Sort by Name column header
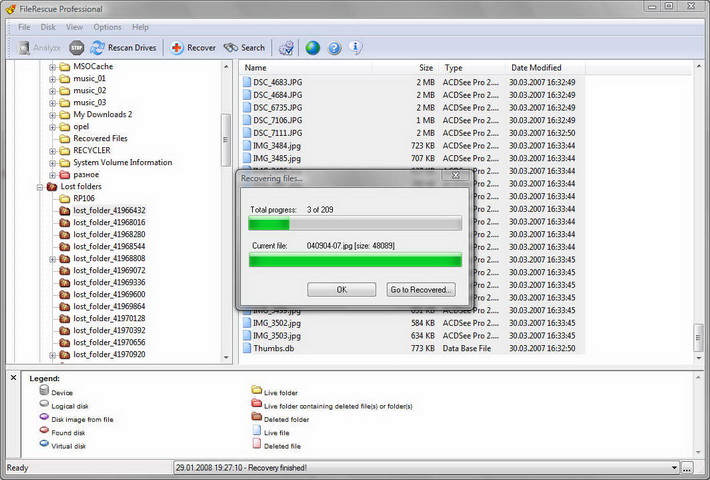This screenshot has width=710, height=480. [x=306, y=68]
